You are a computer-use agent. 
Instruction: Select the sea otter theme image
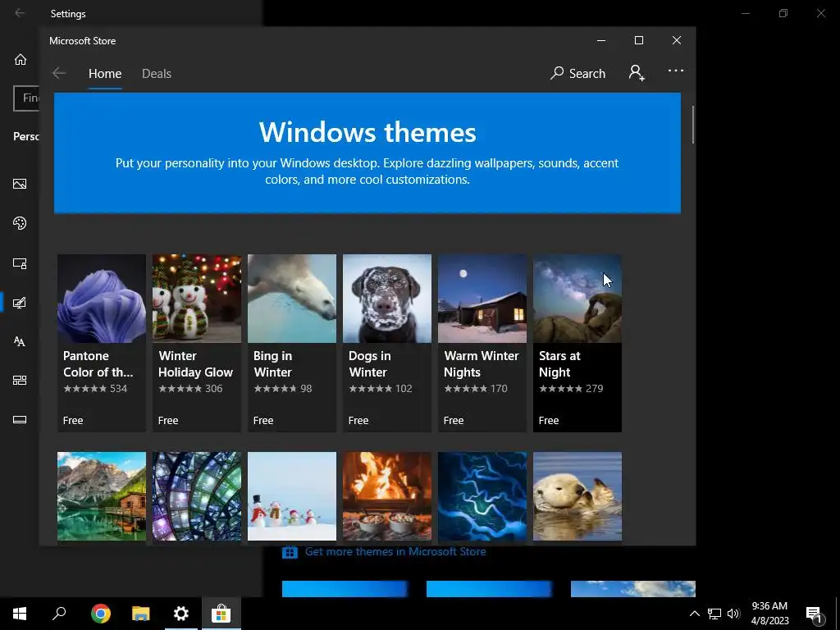pos(577,496)
